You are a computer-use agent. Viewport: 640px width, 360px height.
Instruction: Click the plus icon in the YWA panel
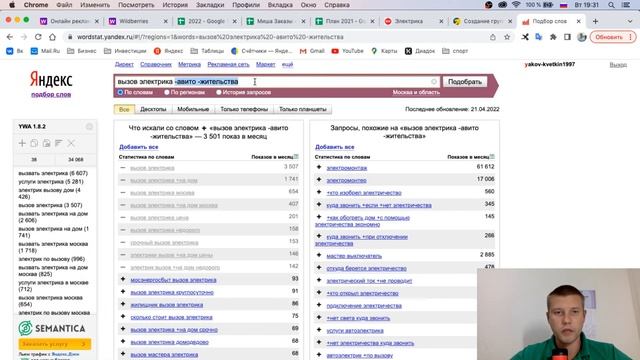[x=22, y=143]
